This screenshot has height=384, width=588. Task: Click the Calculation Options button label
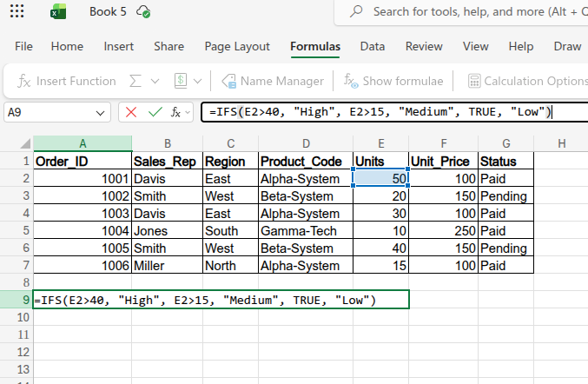(536, 81)
